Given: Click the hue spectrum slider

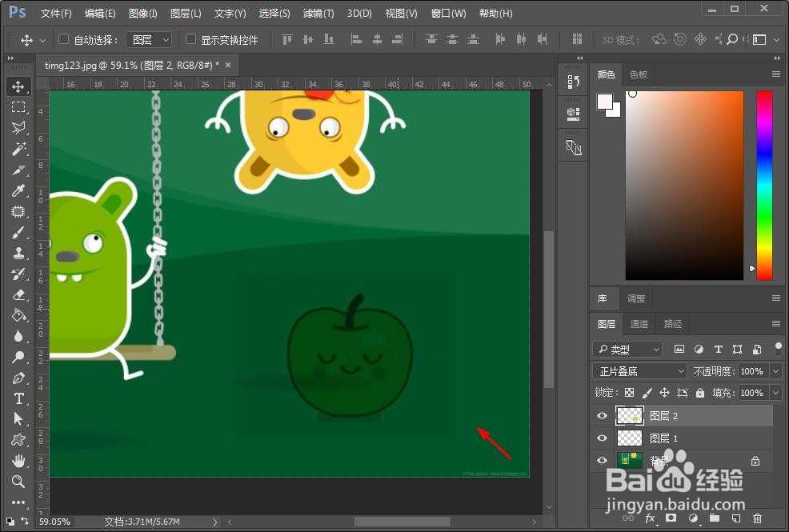Looking at the screenshot, I should point(764,185).
